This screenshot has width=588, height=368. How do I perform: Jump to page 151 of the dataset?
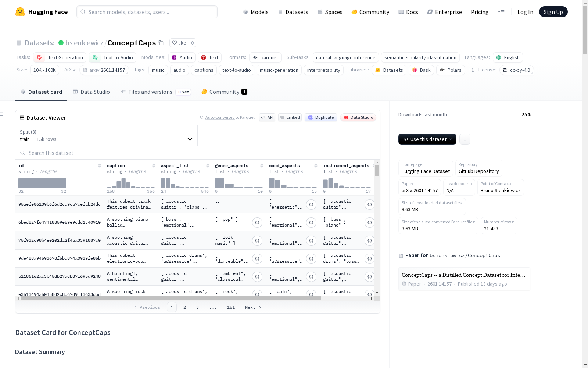tap(231, 307)
